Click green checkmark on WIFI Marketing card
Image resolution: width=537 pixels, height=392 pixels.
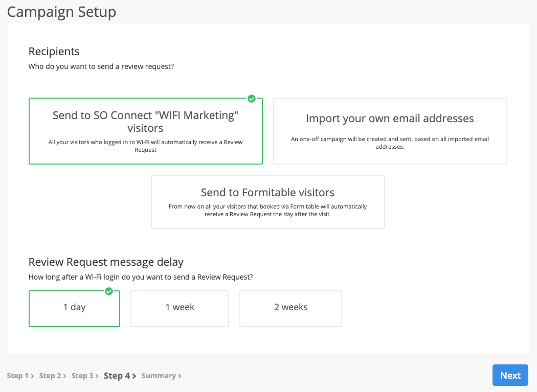coord(252,99)
